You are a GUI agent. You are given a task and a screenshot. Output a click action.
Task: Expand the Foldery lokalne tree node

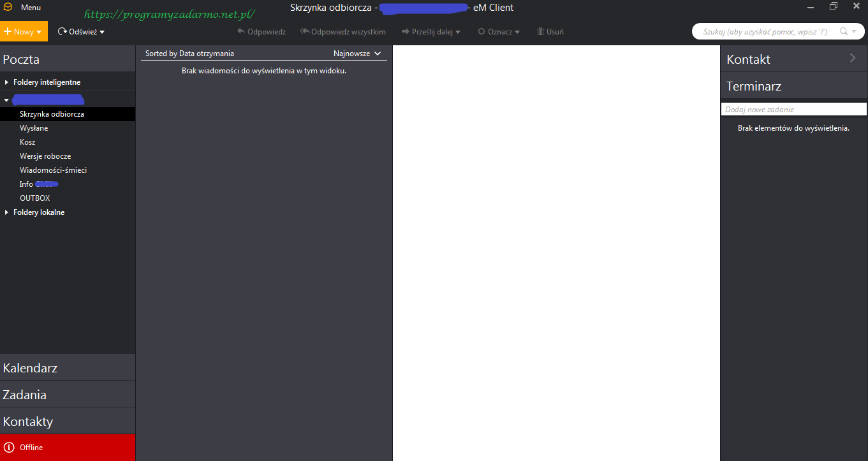[x=7, y=212]
